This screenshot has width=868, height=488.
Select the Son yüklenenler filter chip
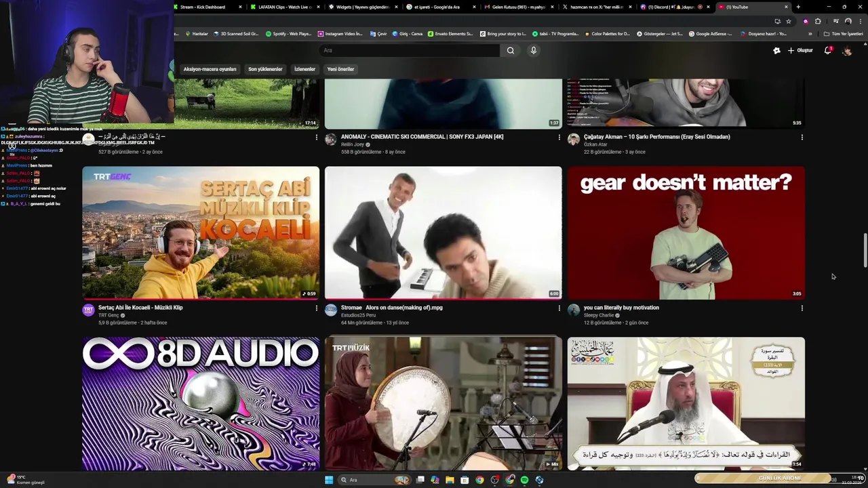coord(265,69)
